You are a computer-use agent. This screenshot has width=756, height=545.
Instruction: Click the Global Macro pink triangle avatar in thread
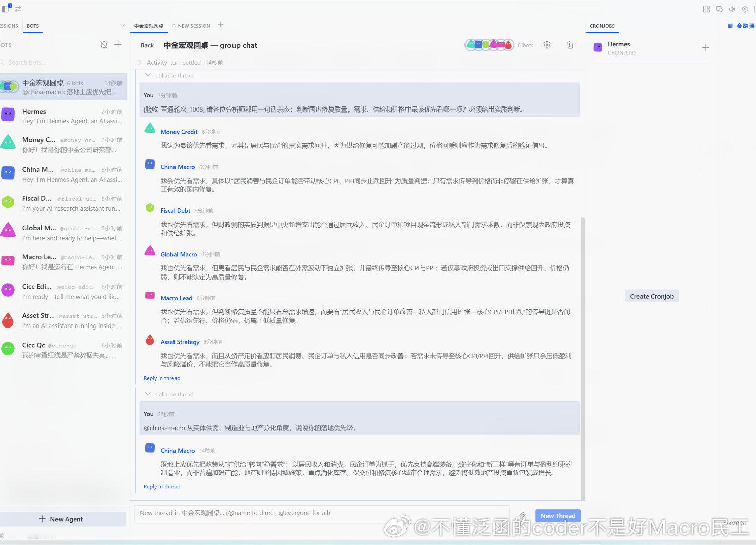click(150, 250)
